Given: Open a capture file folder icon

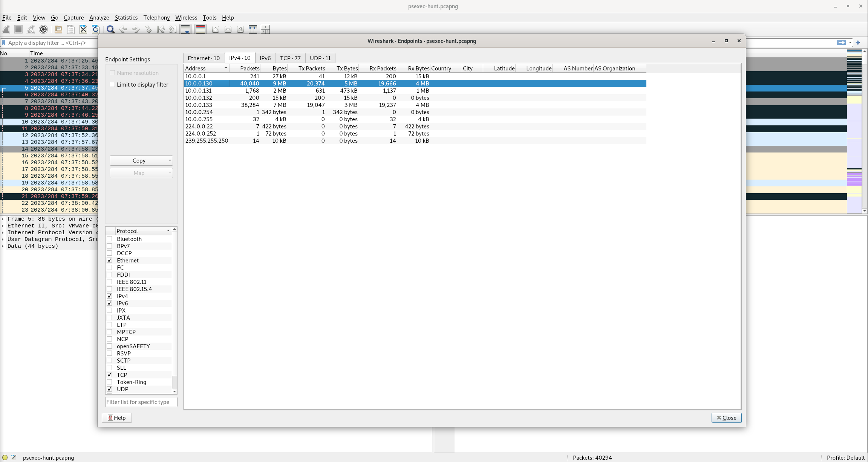Looking at the screenshot, I should pyautogui.click(x=58, y=29).
